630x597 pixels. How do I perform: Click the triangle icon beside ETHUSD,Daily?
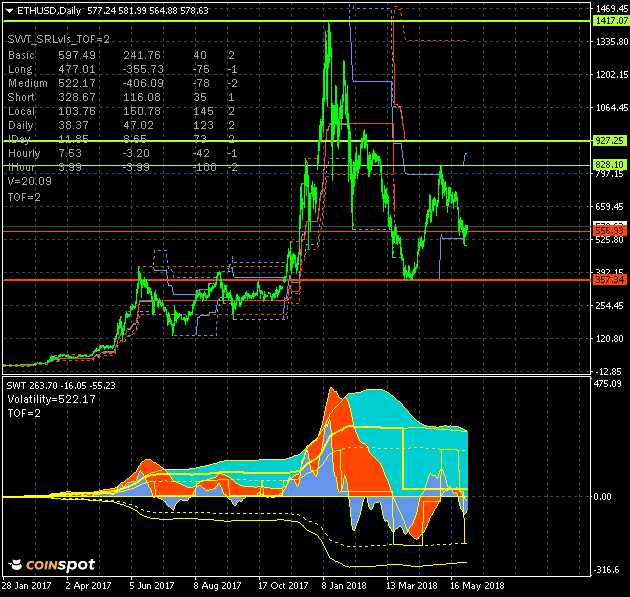pyautogui.click(x=9, y=10)
